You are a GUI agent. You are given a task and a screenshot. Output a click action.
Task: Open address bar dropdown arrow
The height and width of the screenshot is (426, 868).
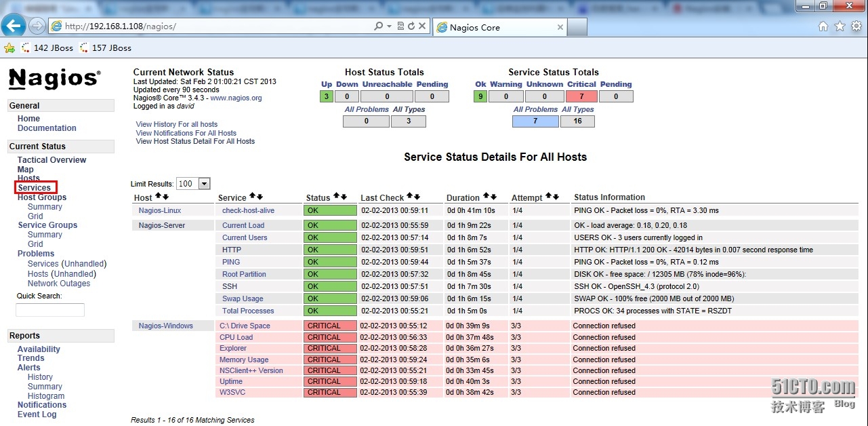[389, 26]
